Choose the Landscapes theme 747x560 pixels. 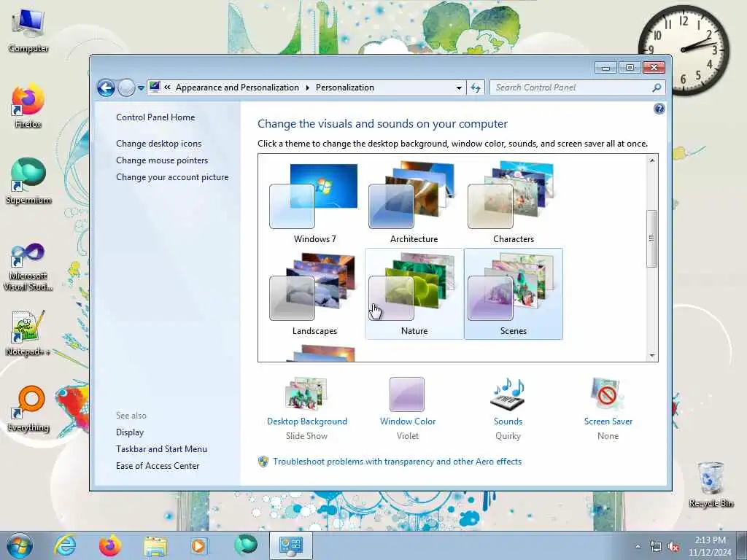click(315, 295)
